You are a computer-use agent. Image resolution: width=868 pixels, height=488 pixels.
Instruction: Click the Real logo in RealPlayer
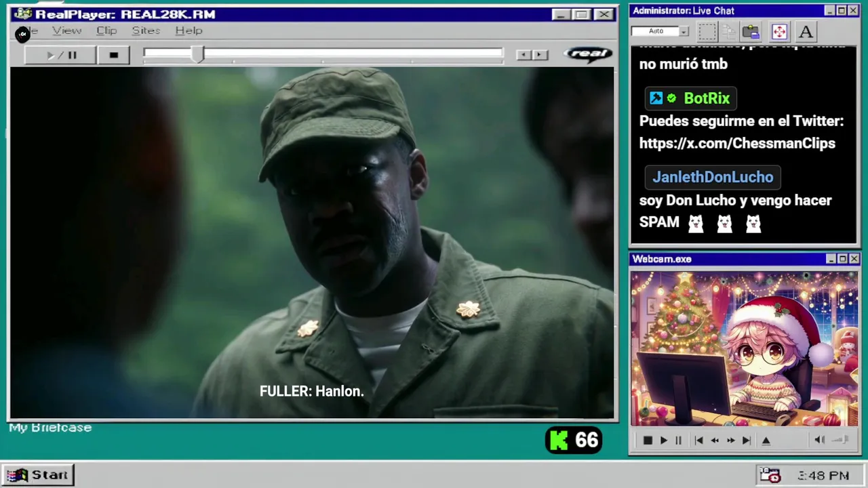589,54
